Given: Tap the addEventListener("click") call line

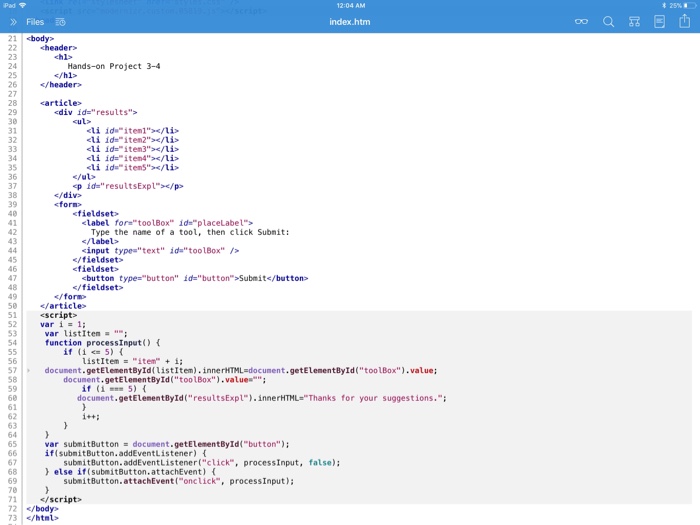Looking at the screenshot, I should click(x=202, y=463).
